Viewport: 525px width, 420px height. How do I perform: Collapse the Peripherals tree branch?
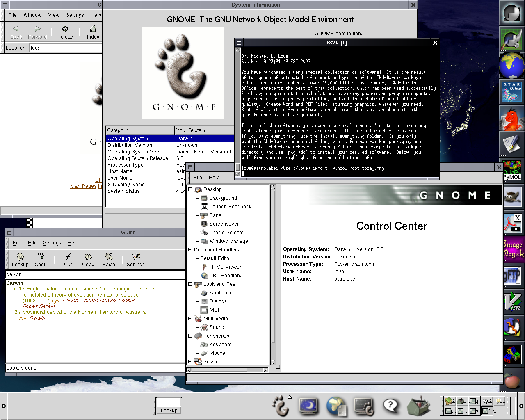(190, 336)
